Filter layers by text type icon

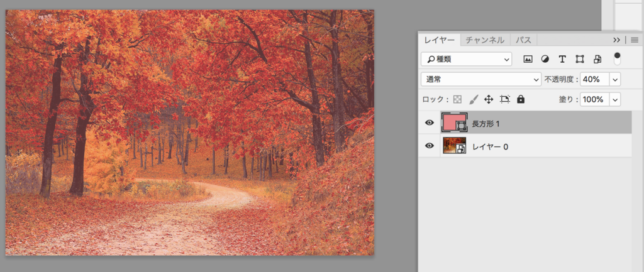562,59
